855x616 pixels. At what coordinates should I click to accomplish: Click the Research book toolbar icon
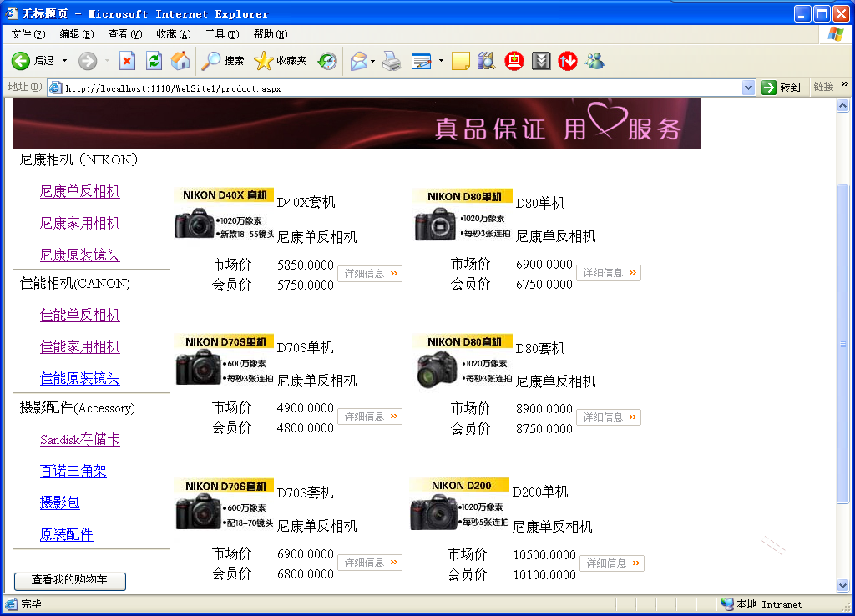(487, 60)
